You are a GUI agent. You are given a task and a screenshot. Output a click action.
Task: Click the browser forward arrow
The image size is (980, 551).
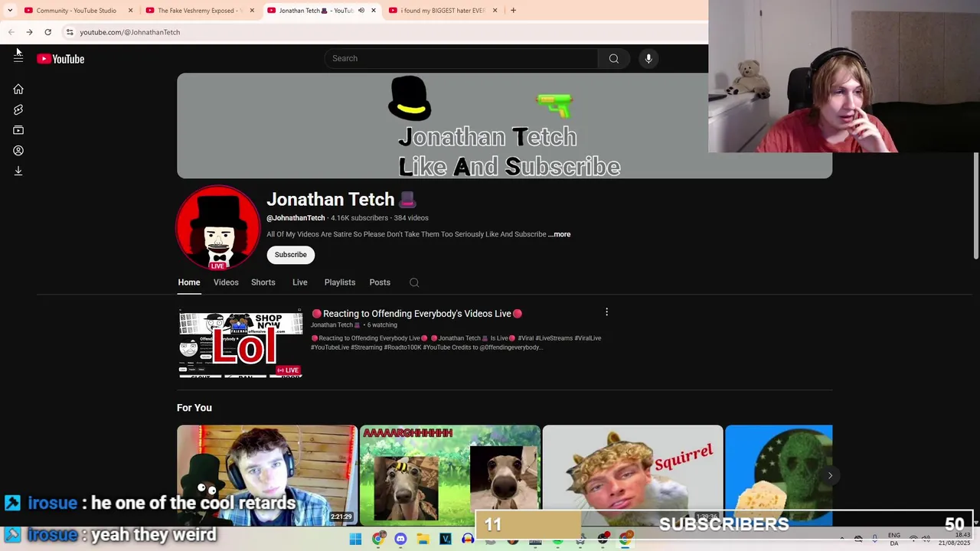[x=29, y=32]
